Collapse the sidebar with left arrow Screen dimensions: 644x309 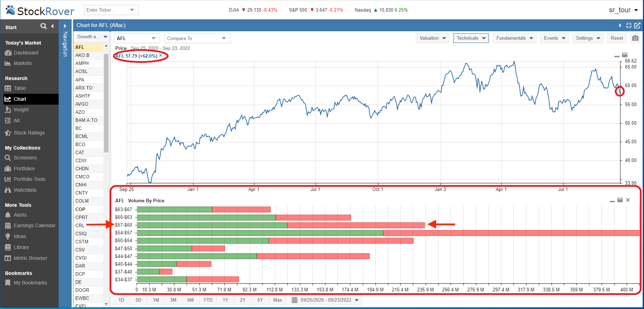click(52, 26)
